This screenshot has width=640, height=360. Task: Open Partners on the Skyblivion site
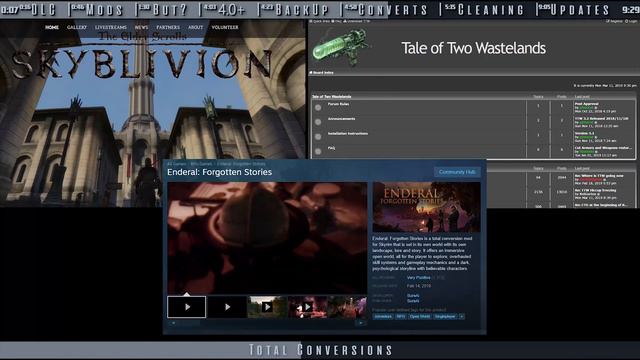pos(168,27)
